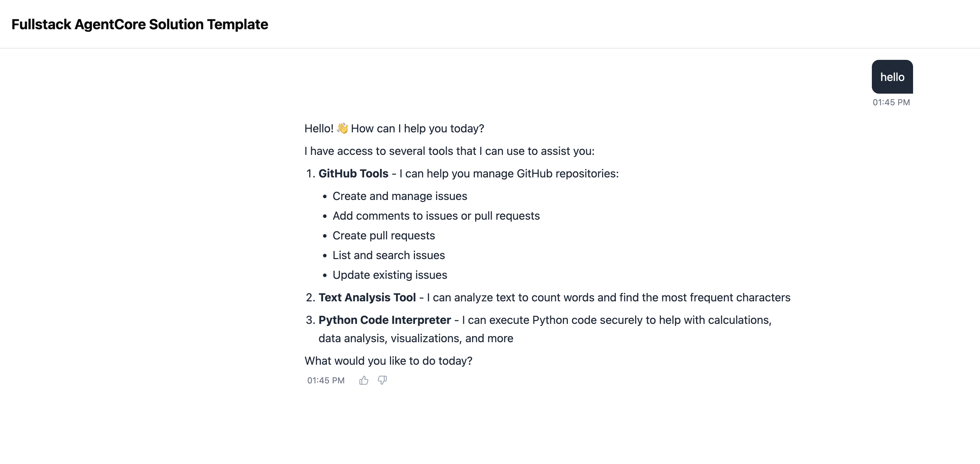Click the bold "GitHub Tools" heading
Viewport: 980px width, 464px height.
pyautogui.click(x=353, y=174)
